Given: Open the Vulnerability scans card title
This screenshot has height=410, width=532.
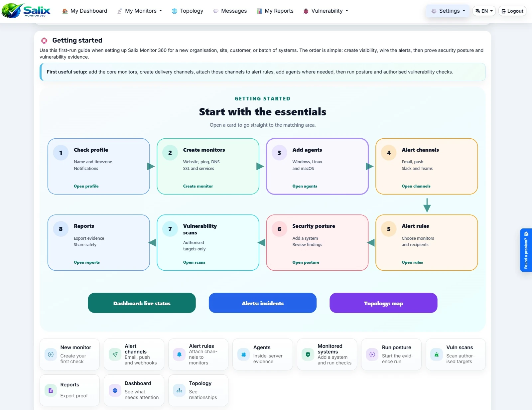Looking at the screenshot, I should click(x=200, y=229).
